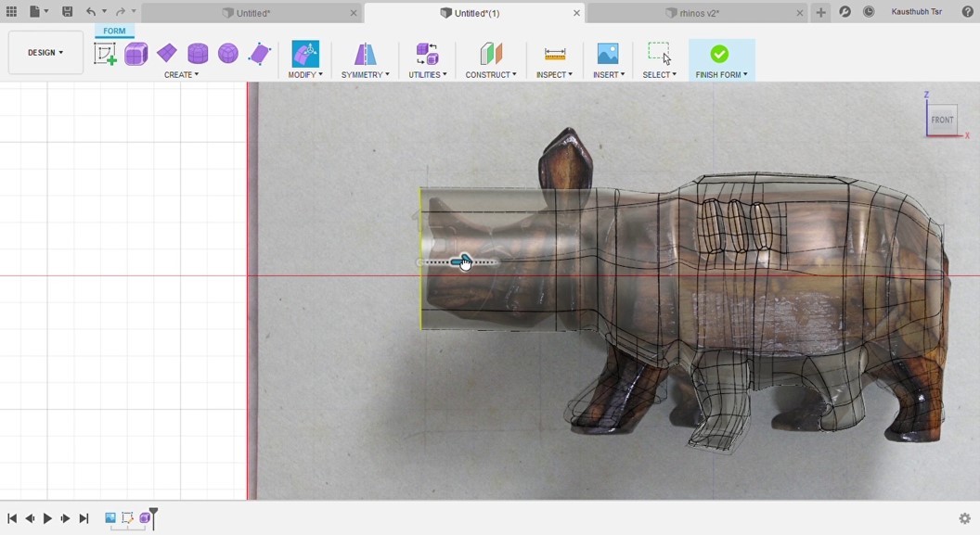Click the Create Sketch icon

click(x=105, y=54)
